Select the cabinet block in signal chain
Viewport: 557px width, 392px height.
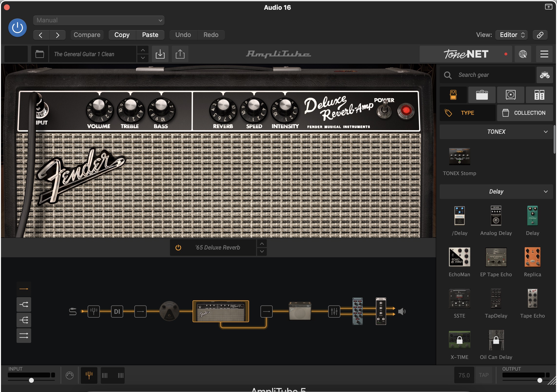click(300, 311)
